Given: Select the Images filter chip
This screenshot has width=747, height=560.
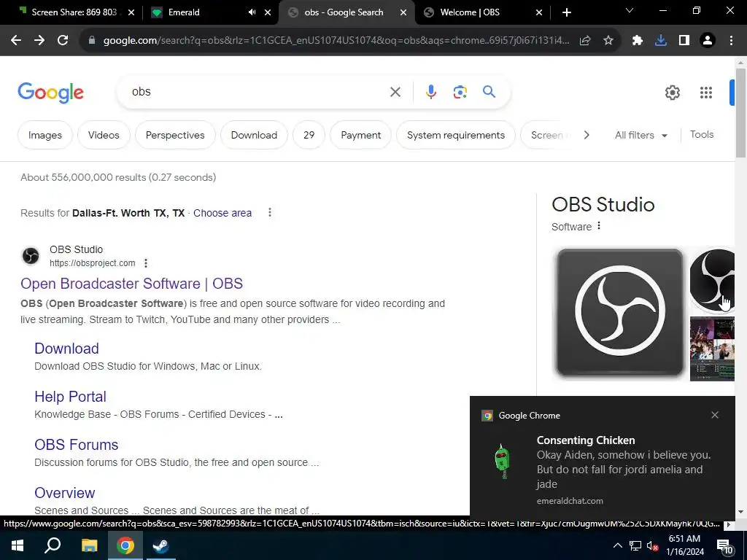Looking at the screenshot, I should point(45,135).
